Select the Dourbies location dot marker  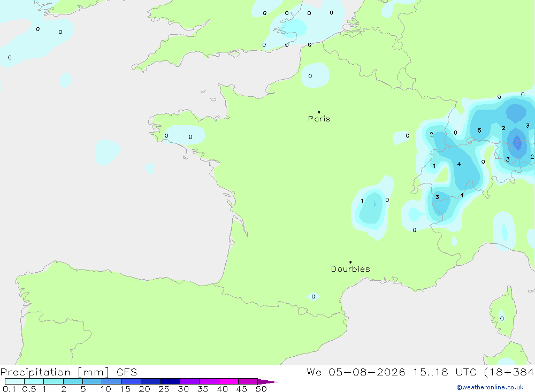350,262
